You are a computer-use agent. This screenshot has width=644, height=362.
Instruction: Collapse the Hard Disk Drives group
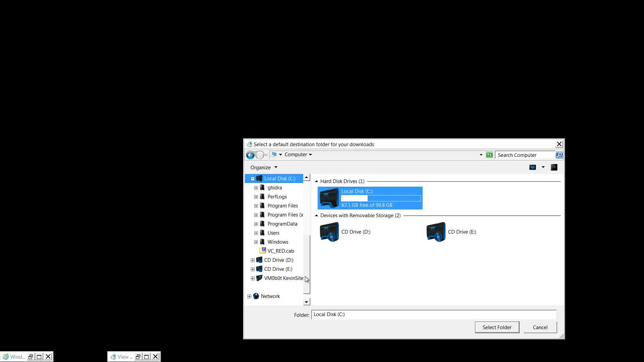(x=316, y=181)
